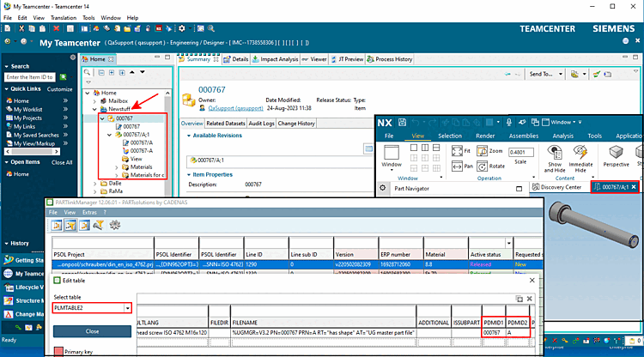Open My Worklist quick link
The width and height of the screenshot is (644, 357).
point(28,110)
